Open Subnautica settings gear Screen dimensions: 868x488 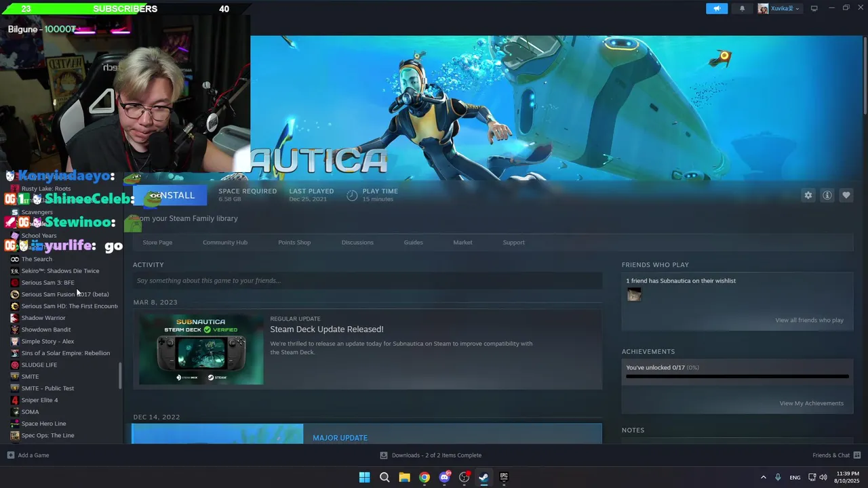[x=808, y=195]
